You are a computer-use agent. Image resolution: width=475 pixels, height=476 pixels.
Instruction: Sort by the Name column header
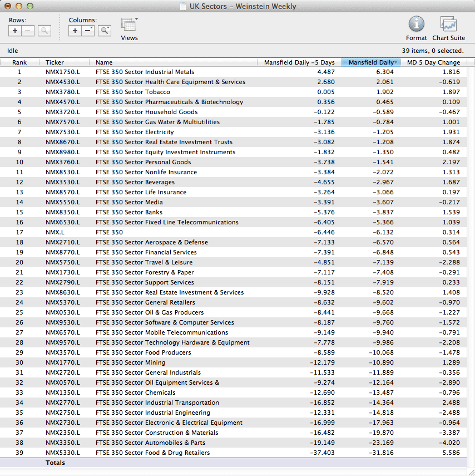pyautogui.click(x=104, y=62)
